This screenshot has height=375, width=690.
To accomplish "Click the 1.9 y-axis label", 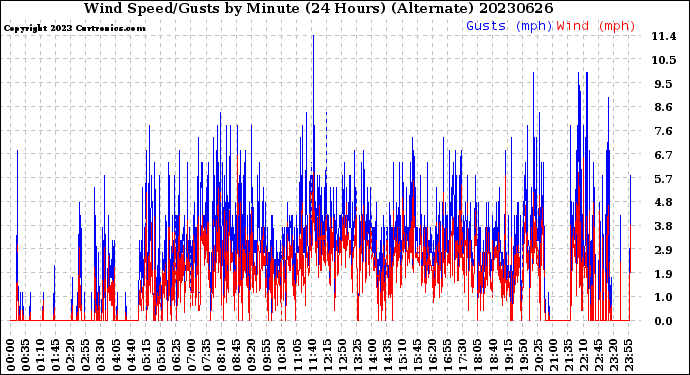I will (x=664, y=274).
